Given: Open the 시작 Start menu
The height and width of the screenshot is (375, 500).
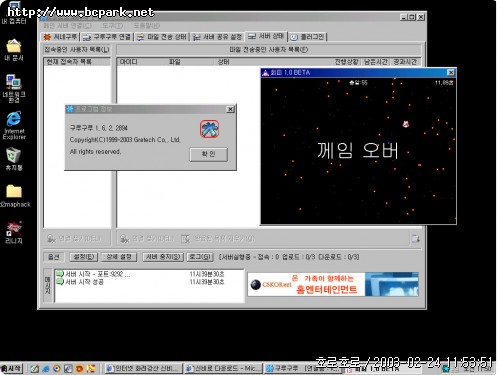Looking at the screenshot, I should [x=12, y=368].
